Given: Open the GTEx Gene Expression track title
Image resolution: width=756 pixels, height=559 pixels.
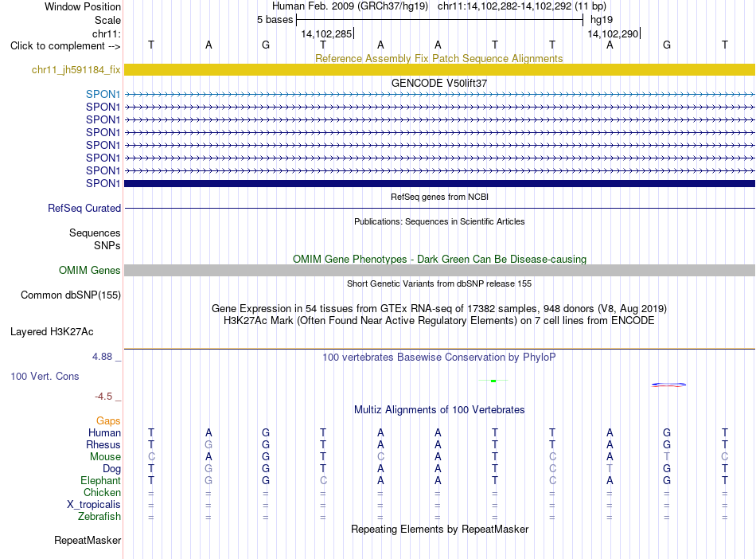Looking at the screenshot, I should 439,309.
